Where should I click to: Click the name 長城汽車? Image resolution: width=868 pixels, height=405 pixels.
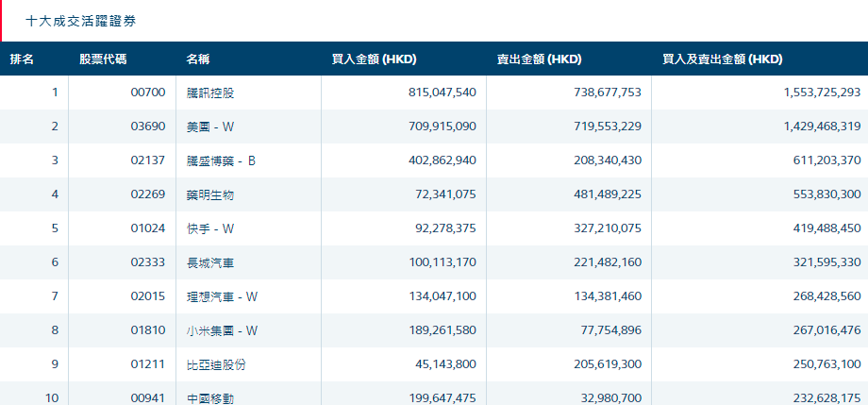pyautogui.click(x=210, y=262)
